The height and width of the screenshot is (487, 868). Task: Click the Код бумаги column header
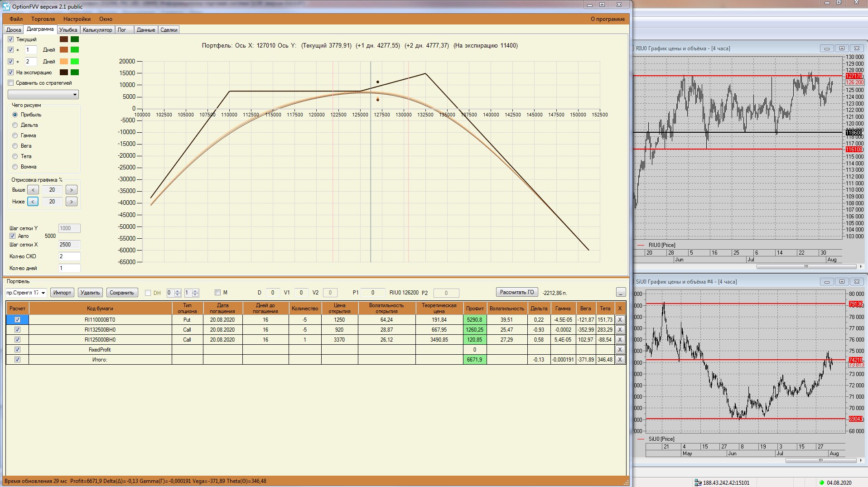click(100, 309)
